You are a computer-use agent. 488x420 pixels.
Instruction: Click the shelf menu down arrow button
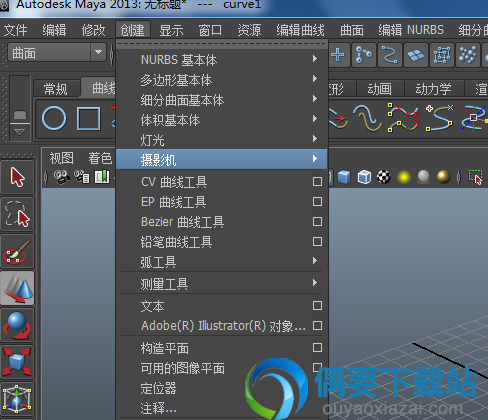coord(19,132)
